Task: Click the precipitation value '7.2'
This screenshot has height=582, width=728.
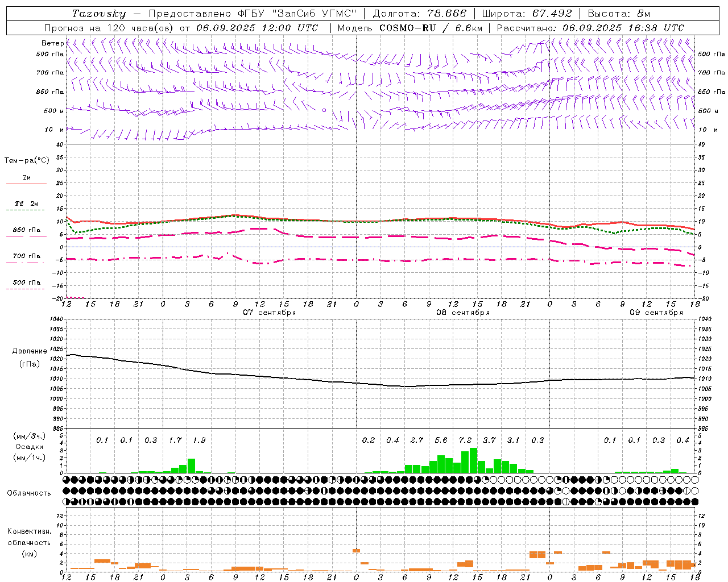Action: click(465, 440)
